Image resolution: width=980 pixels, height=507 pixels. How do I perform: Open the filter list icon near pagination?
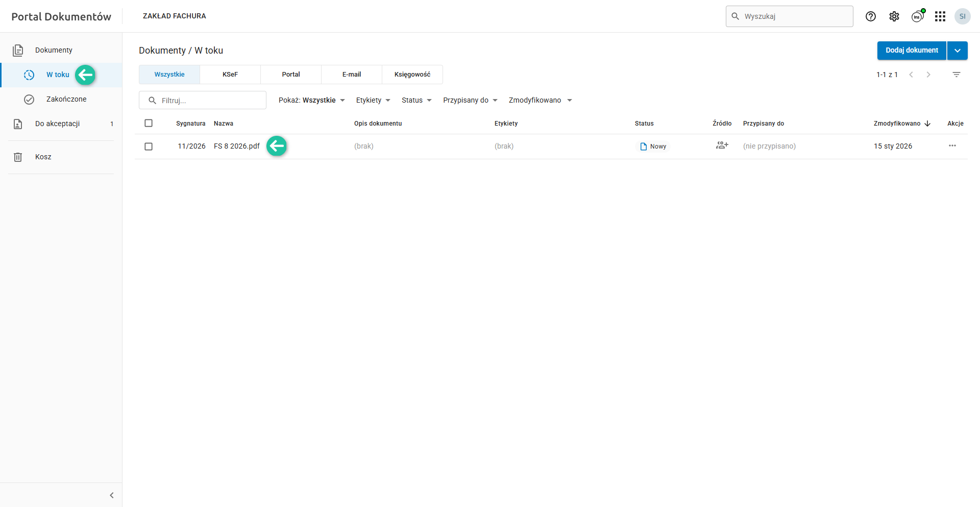pyautogui.click(x=957, y=75)
